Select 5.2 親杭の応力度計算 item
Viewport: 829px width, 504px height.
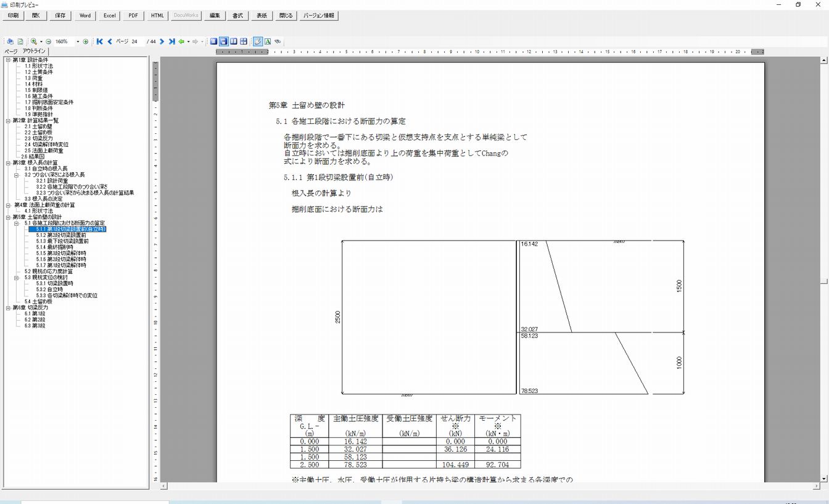pyautogui.click(x=49, y=271)
